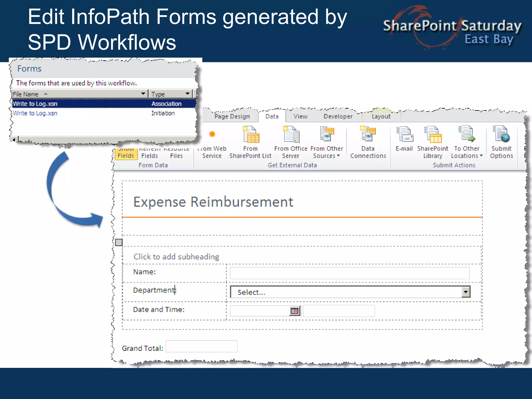Click the date input field
Image resolution: width=532 pixels, height=399 pixels.
click(x=260, y=311)
